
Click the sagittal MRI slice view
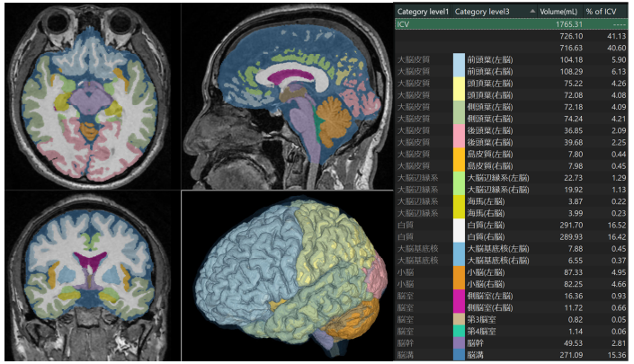click(287, 97)
